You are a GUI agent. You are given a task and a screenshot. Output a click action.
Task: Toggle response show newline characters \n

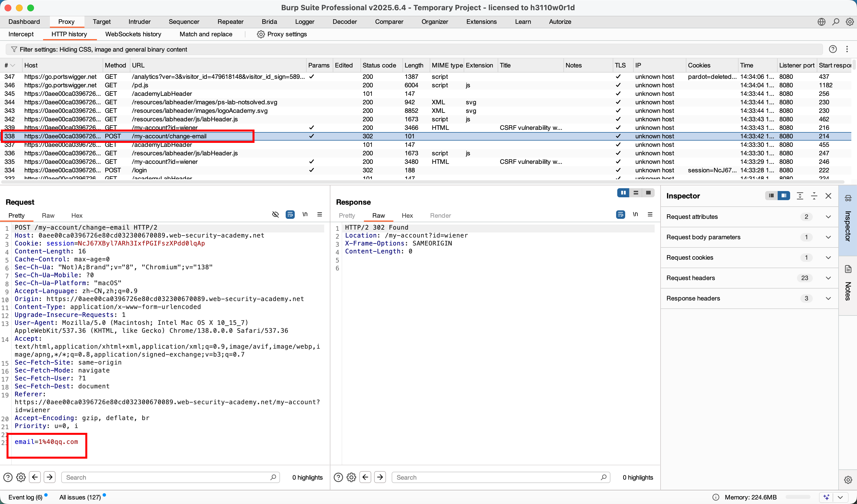click(635, 215)
